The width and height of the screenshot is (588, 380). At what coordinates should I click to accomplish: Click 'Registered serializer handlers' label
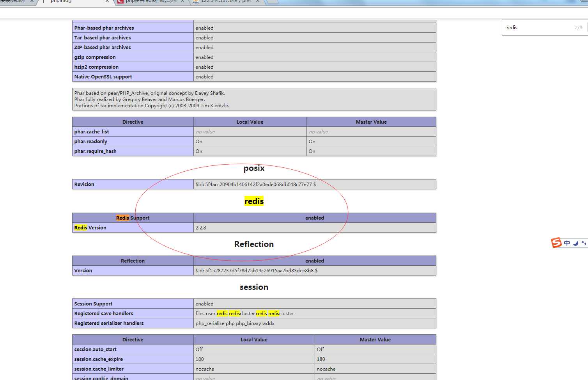(x=109, y=323)
